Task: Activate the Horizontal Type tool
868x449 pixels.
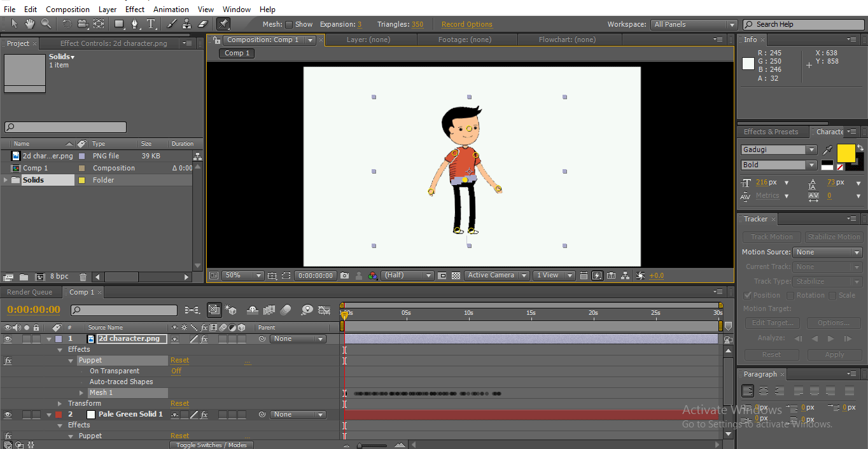Action: [150, 24]
